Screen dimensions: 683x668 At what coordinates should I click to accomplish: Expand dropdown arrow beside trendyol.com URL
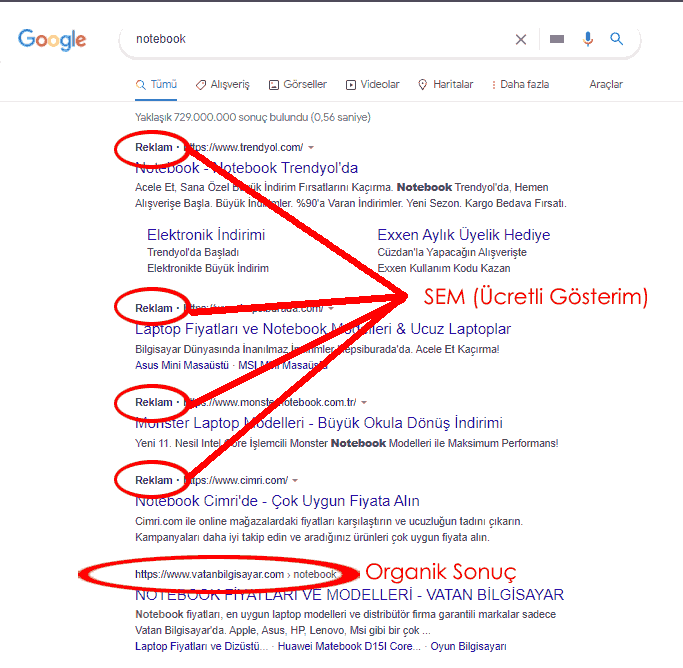[x=311, y=148]
